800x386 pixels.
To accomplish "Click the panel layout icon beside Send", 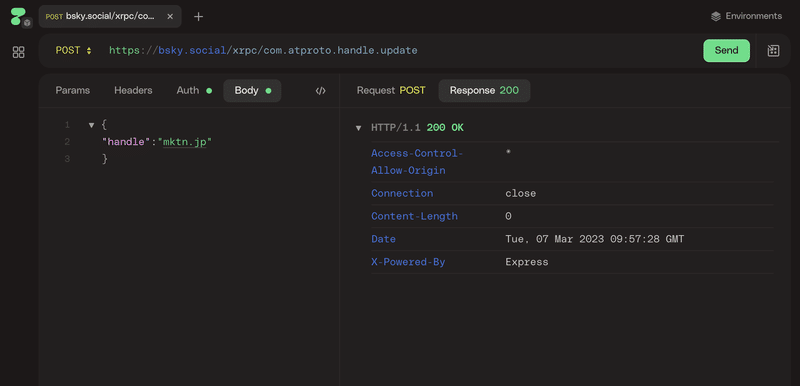I will pyautogui.click(x=773, y=50).
